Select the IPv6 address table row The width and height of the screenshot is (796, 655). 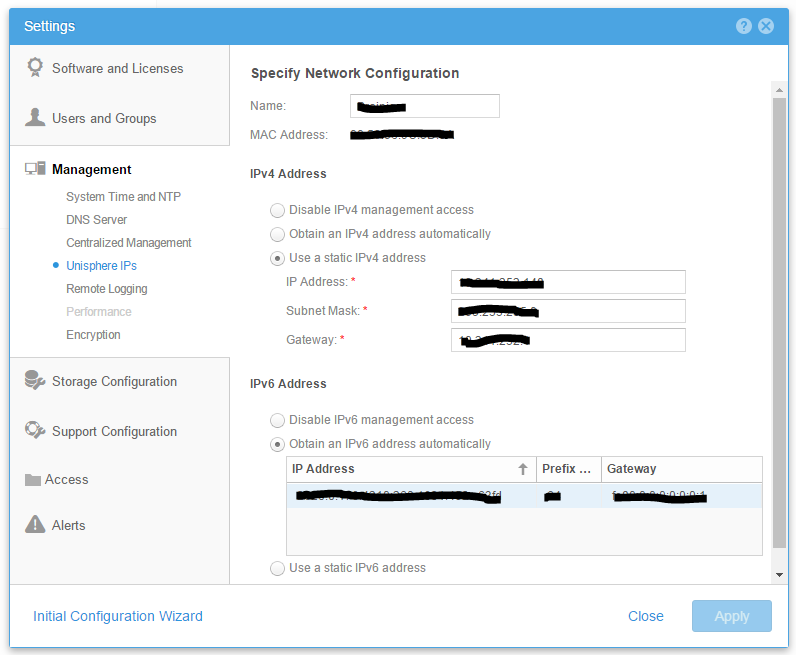pyautogui.click(x=524, y=496)
